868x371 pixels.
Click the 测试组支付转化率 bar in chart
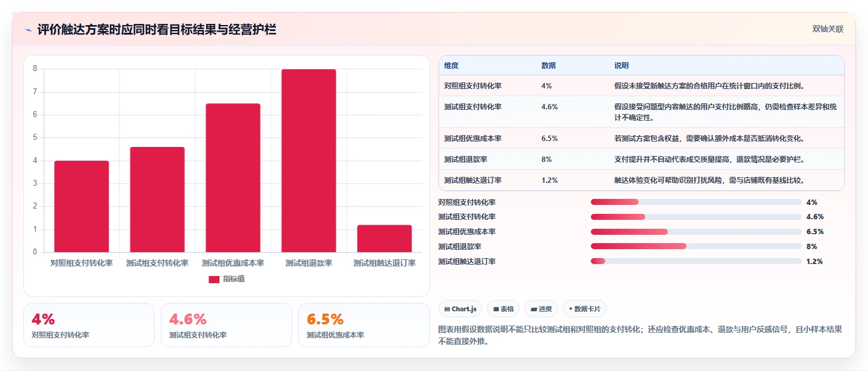[x=157, y=200]
